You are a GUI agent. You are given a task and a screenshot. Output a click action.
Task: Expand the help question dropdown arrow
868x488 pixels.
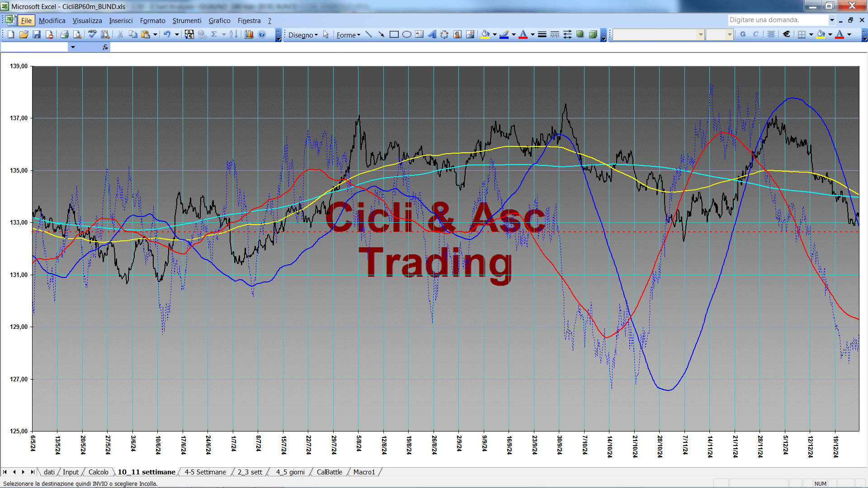pos(831,20)
